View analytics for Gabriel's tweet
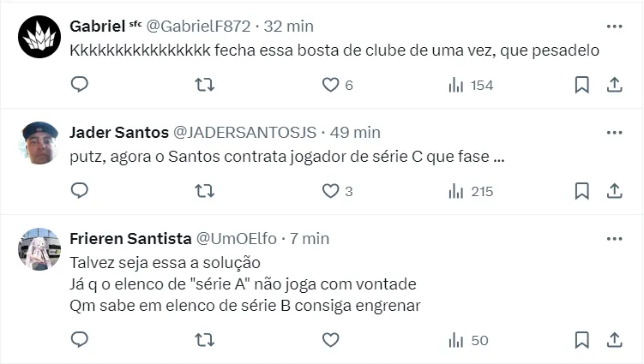 pos(456,85)
